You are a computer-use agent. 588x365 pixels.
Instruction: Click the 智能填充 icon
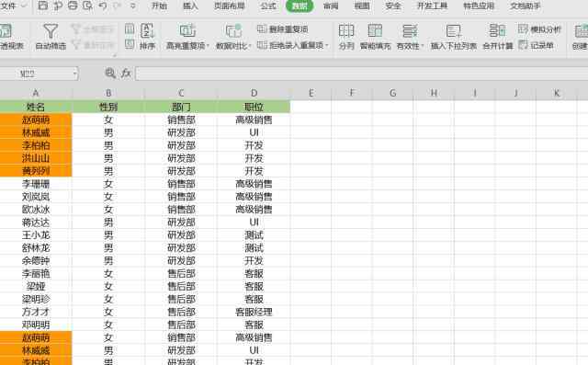click(375, 30)
